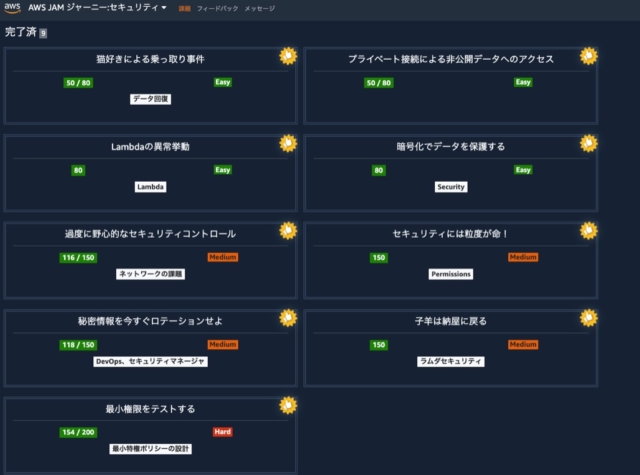Select the データ回復 category tag
This screenshot has height=475, width=640.
150,99
